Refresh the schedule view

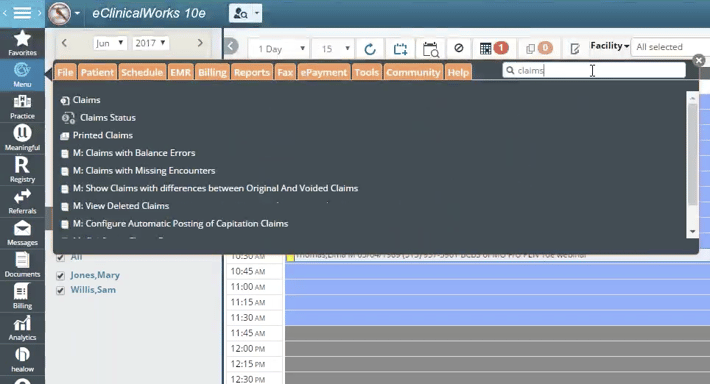pos(370,48)
